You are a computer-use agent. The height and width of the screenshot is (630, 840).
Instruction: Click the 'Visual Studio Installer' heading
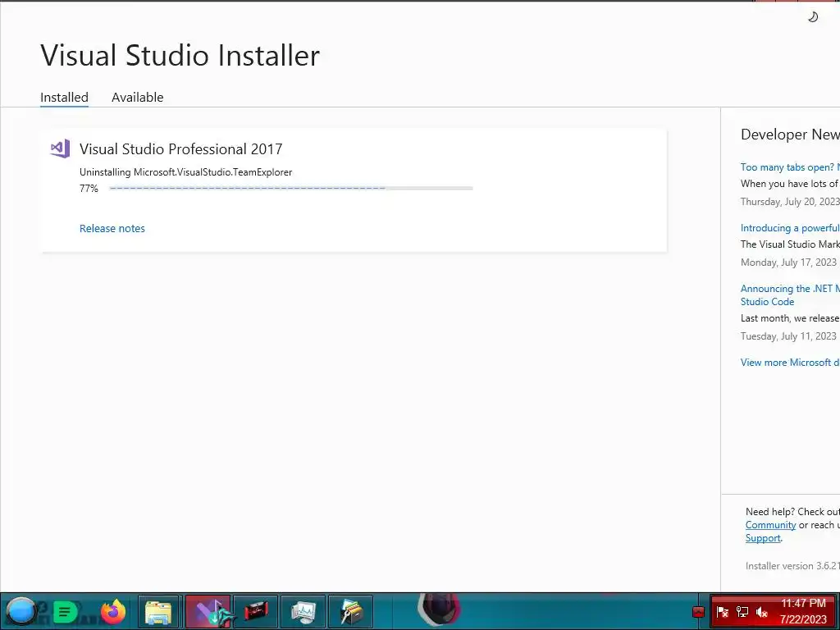pyautogui.click(x=180, y=55)
